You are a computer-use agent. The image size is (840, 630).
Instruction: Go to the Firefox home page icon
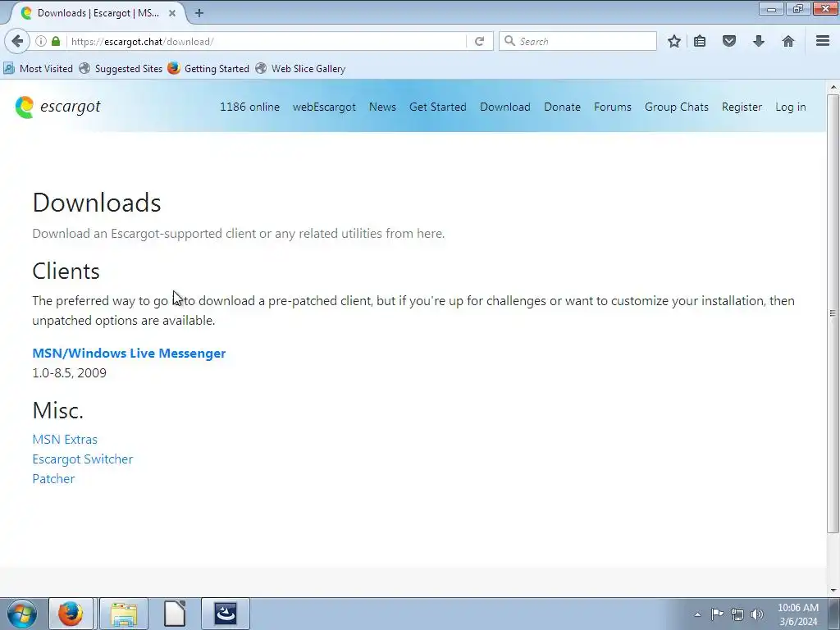(788, 41)
